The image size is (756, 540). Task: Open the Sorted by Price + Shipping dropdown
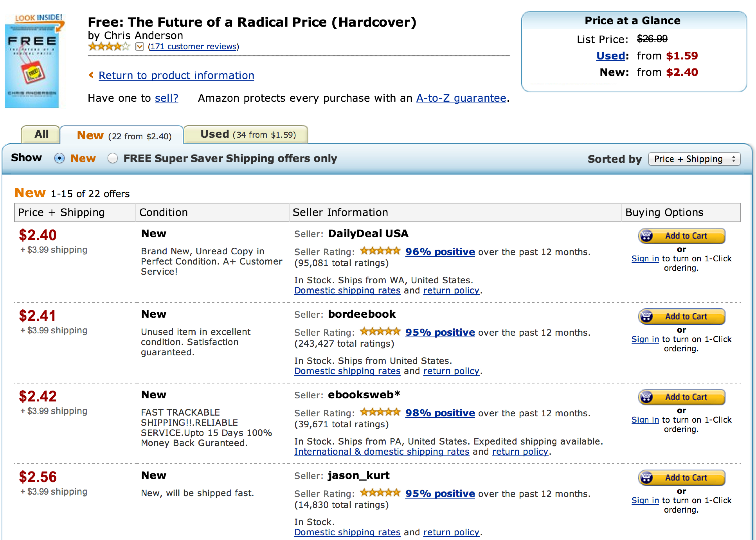694,159
